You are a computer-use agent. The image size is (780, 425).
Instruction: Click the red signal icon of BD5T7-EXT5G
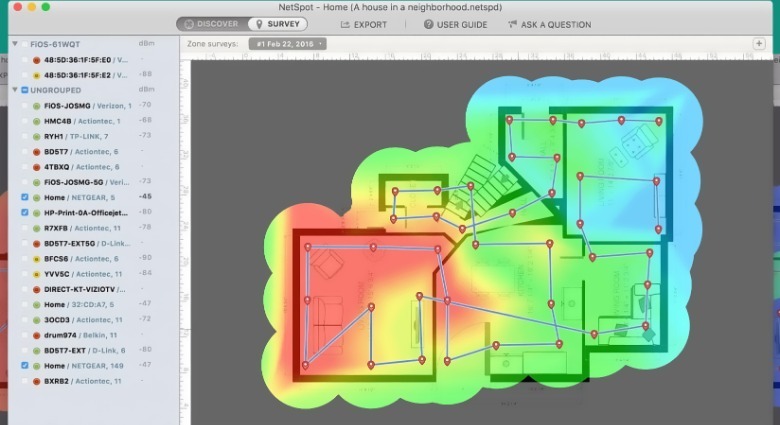click(x=36, y=244)
